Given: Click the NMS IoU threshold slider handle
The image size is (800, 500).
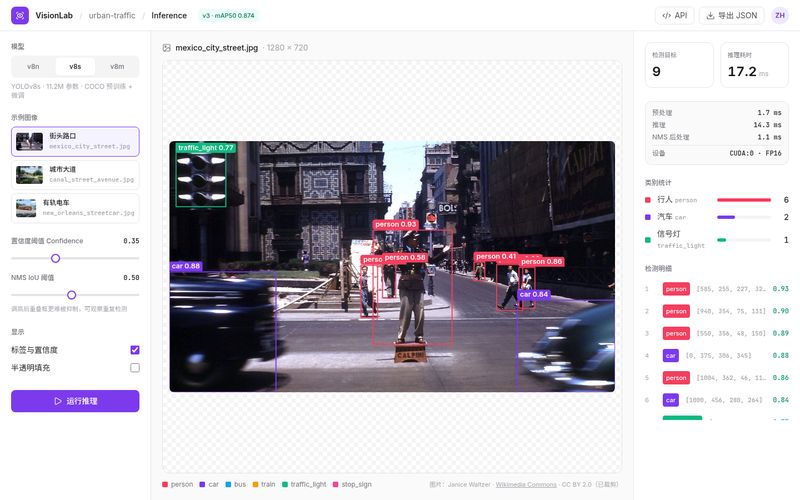Looking at the screenshot, I should [x=71, y=295].
